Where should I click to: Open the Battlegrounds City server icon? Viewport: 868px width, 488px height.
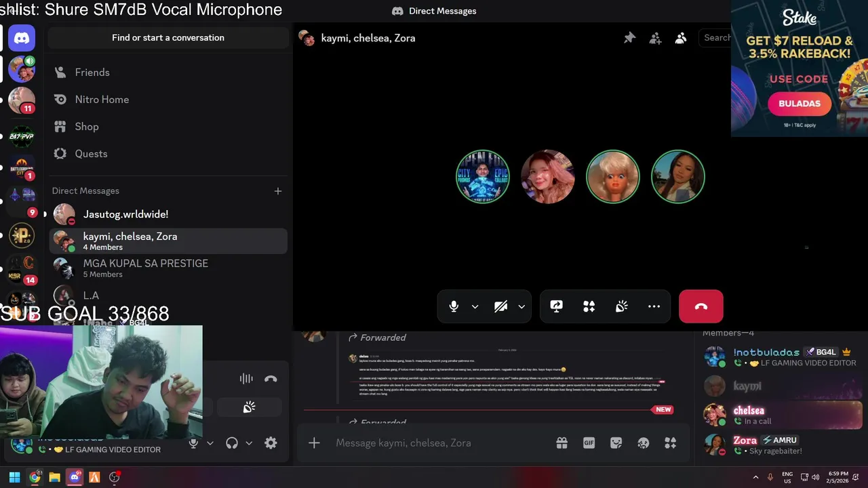pos(22,167)
